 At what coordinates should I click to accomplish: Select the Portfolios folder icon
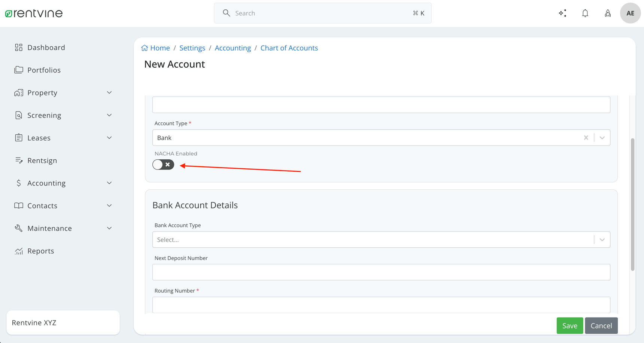(19, 70)
